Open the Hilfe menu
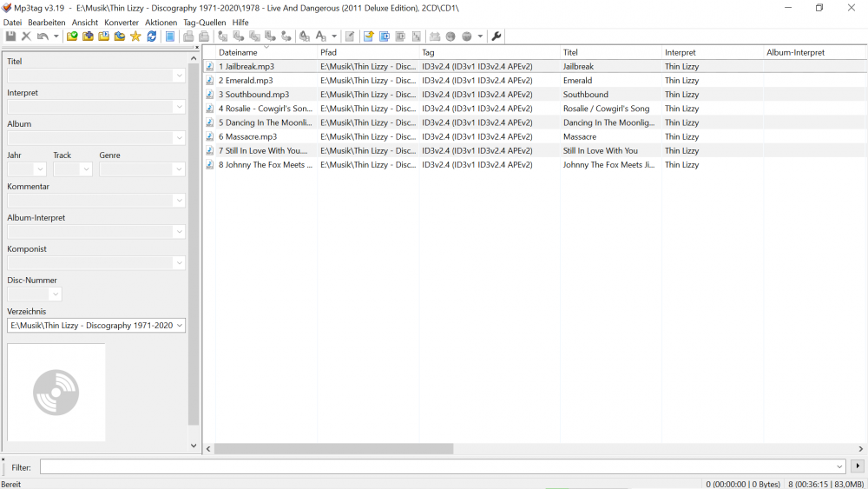The height and width of the screenshot is (489, 868). point(240,23)
